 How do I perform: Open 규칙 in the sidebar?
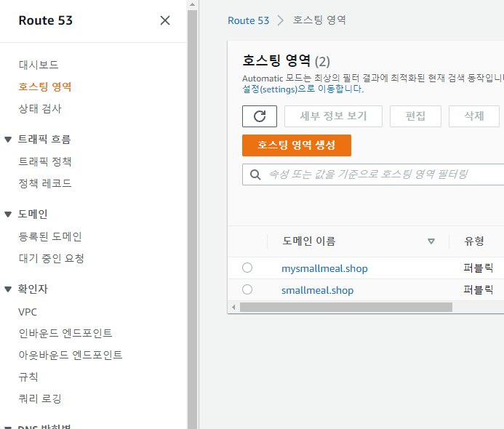28,377
